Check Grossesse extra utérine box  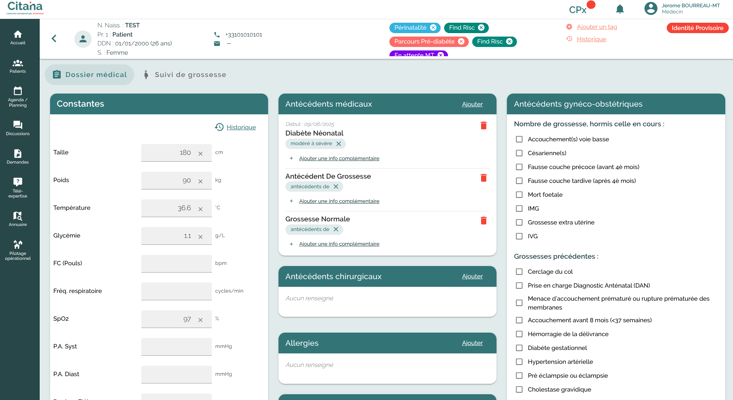tap(519, 222)
